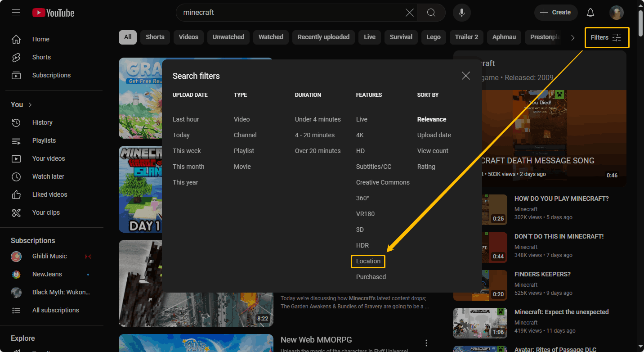The height and width of the screenshot is (352, 644).
Task: Open the account avatar menu
Action: tap(617, 13)
